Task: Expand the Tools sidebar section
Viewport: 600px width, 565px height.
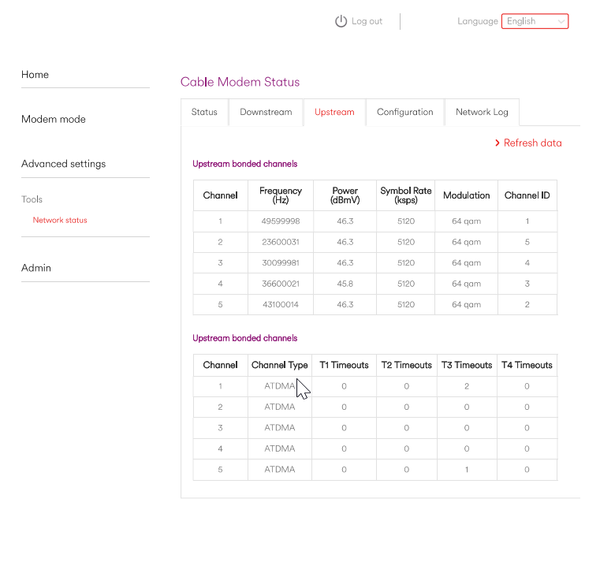Action: pyautogui.click(x=32, y=199)
